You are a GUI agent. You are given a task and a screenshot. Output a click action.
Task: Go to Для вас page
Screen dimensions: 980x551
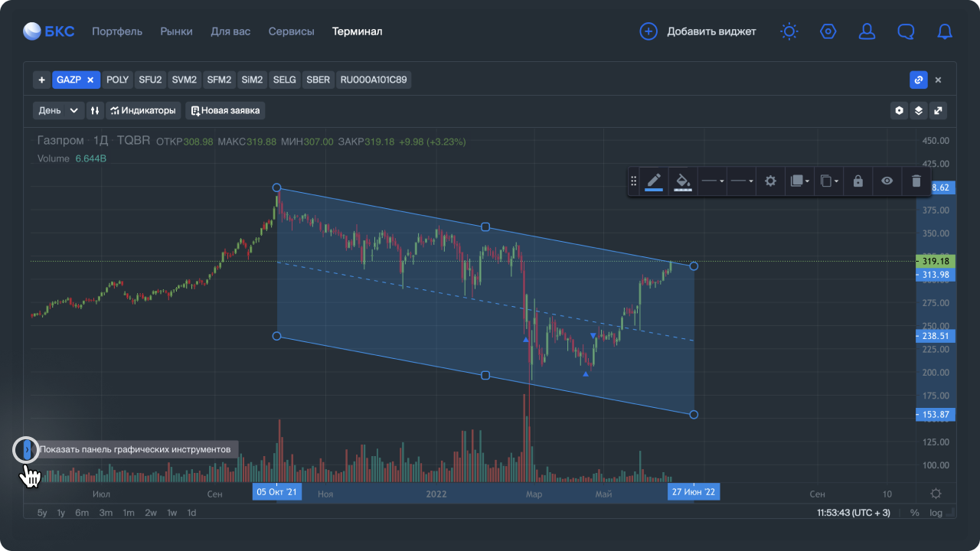coord(230,31)
